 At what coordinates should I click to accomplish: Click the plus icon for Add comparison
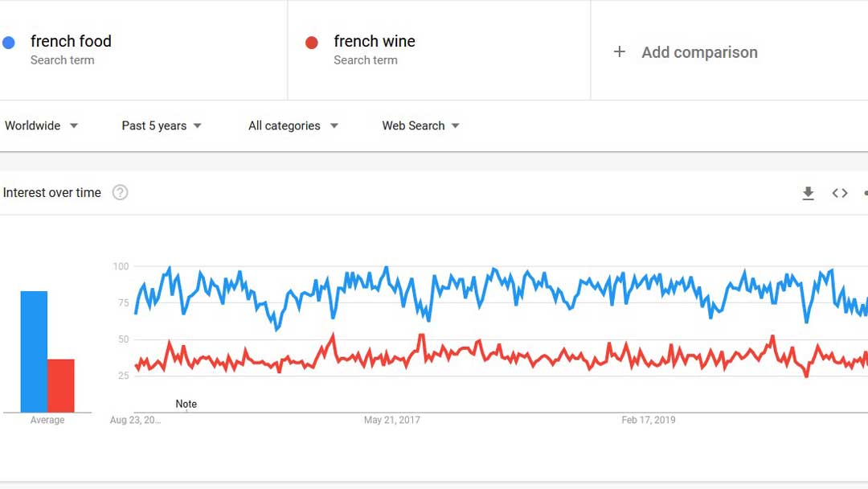619,52
